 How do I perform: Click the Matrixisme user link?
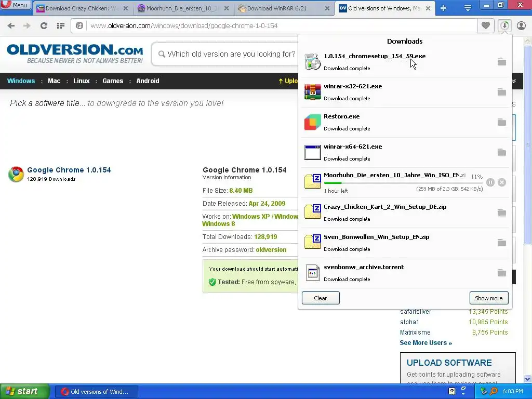pyautogui.click(x=415, y=332)
